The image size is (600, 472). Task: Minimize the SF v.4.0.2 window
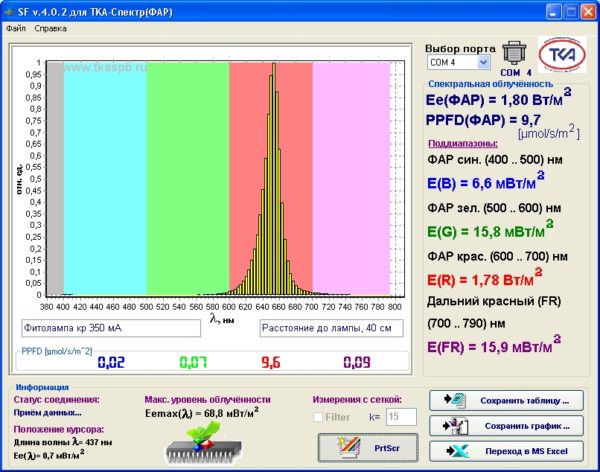553,11
